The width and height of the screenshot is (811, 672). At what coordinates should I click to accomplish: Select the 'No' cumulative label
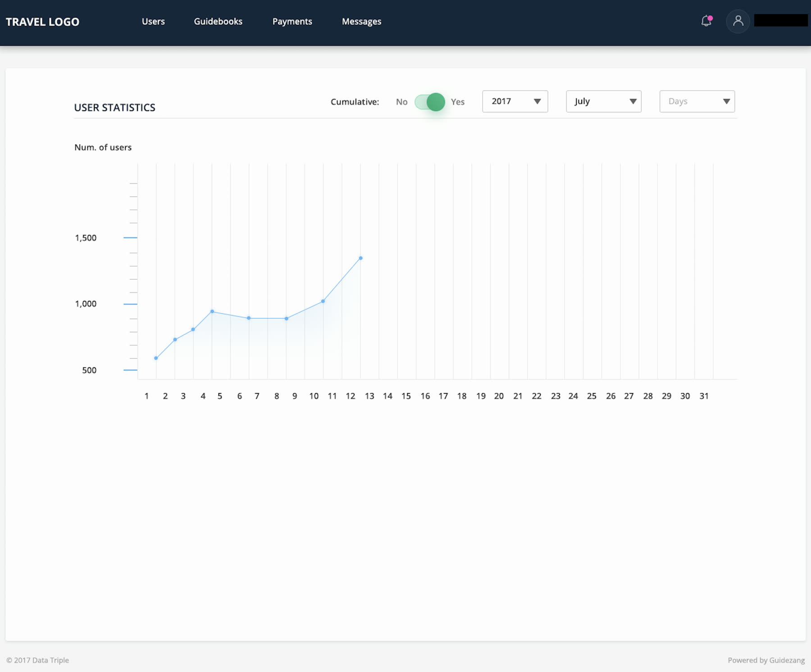(401, 102)
